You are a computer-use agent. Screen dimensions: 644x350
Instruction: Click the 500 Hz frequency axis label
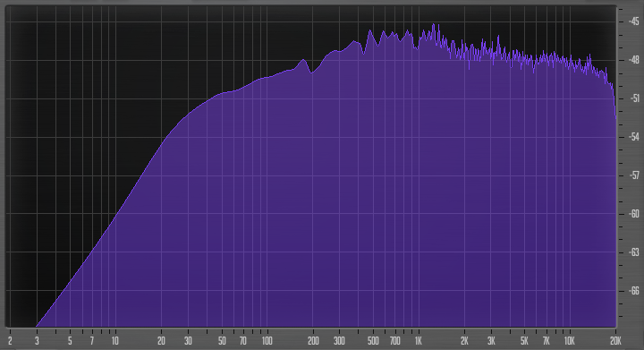[x=373, y=340]
